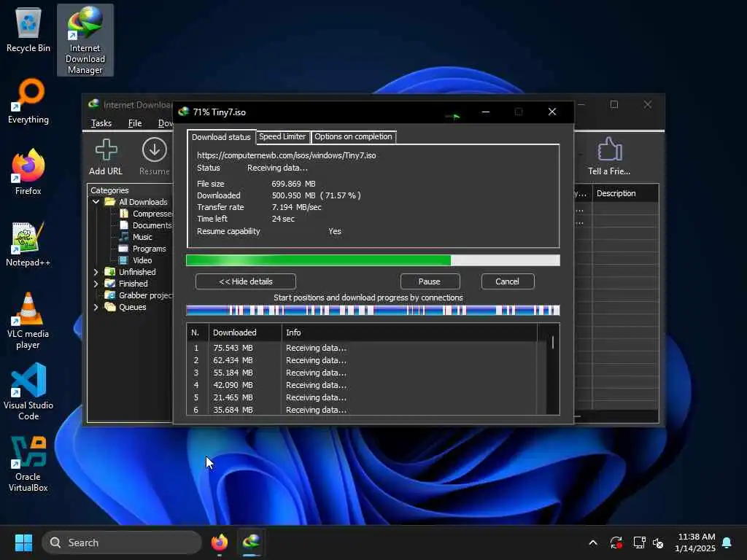The width and height of the screenshot is (747, 560).
Task: Click the Grabber projects icon
Action: 110,295
